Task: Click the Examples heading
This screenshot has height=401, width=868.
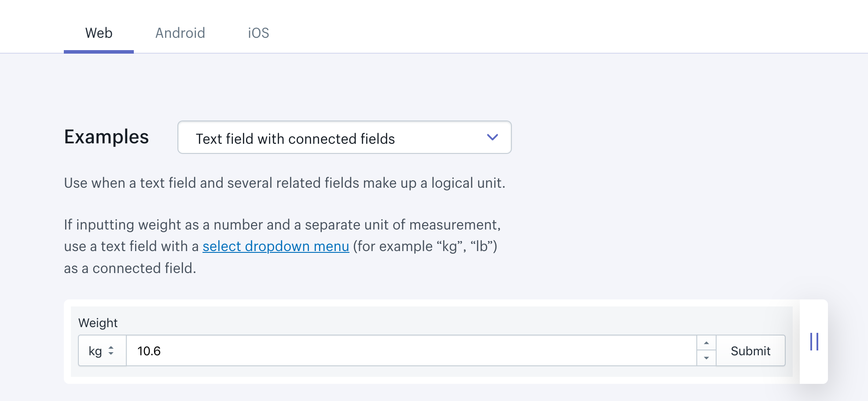Action: (x=107, y=137)
